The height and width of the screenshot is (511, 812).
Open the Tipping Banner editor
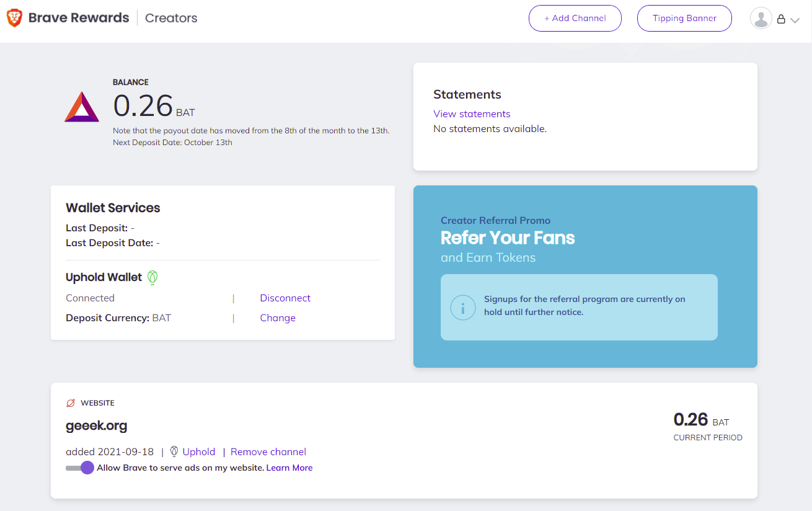pyautogui.click(x=684, y=18)
